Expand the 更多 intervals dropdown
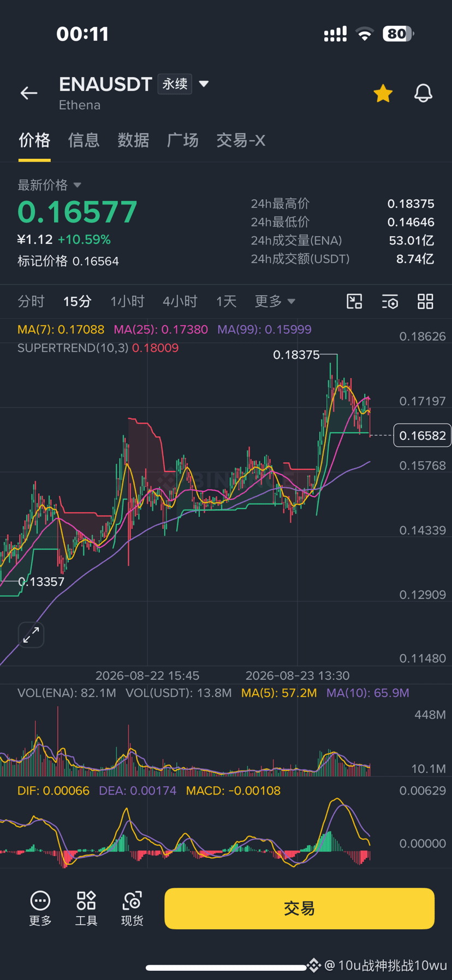Viewport: 452px width, 980px height. [x=275, y=301]
